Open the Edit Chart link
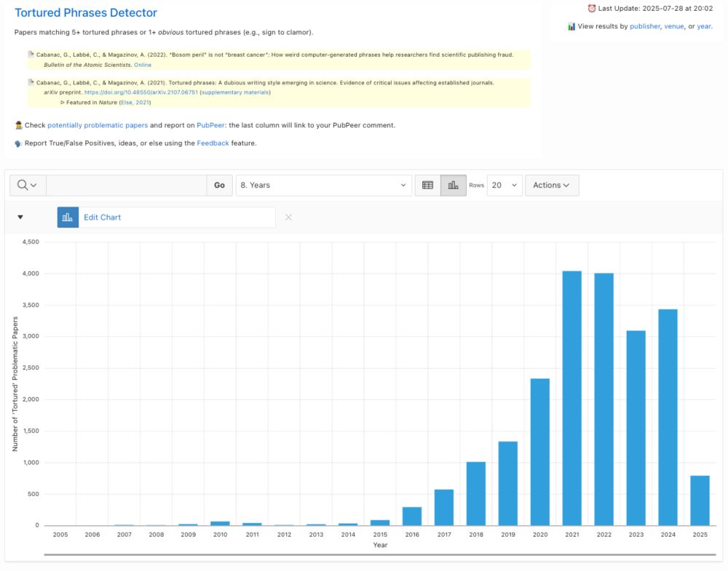This screenshot has width=728, height=571. [102, 217]
